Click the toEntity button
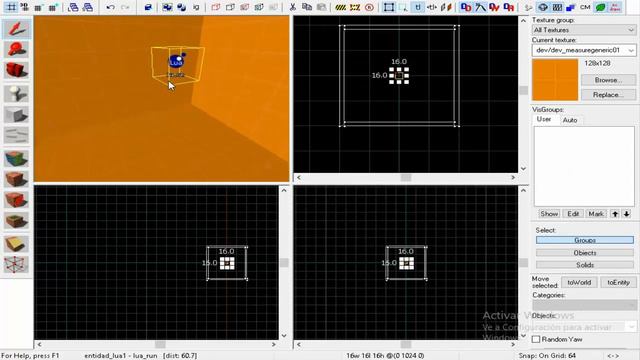Screen dimensions: 640x360 coord(618,282)
